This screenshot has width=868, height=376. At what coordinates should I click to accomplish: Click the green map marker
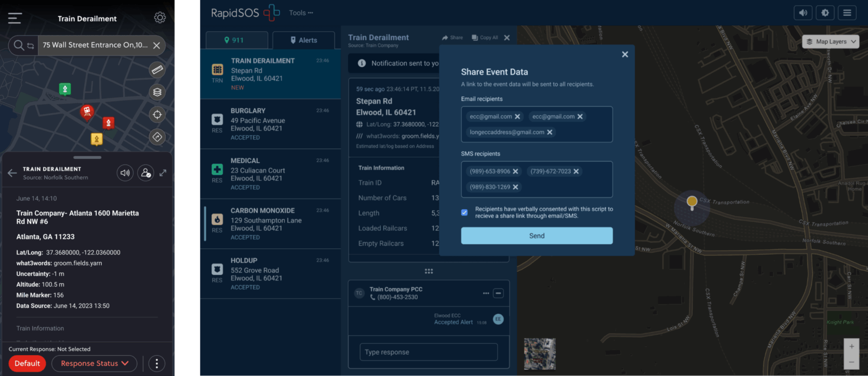(65, 89)
